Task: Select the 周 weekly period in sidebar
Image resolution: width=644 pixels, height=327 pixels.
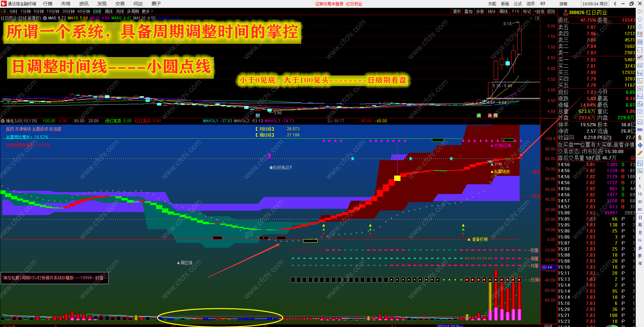Action: coord(640,225)
